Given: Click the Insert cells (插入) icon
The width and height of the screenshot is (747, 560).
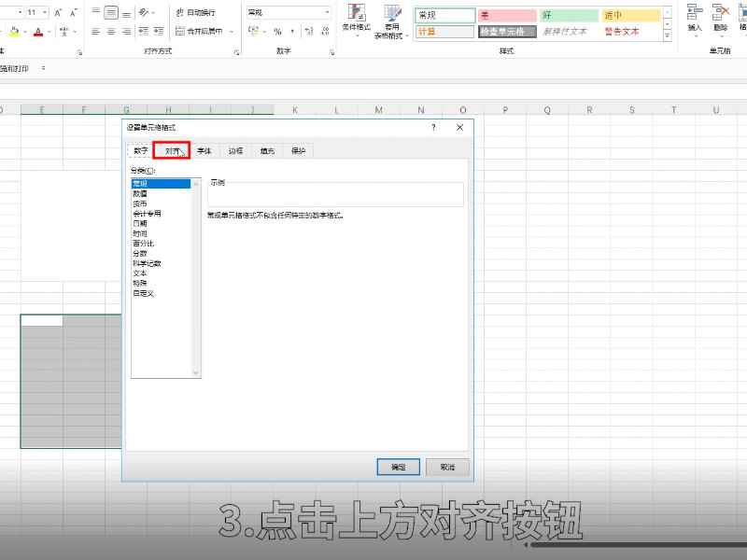Looking at the screenshot, I should click(694, 18).
